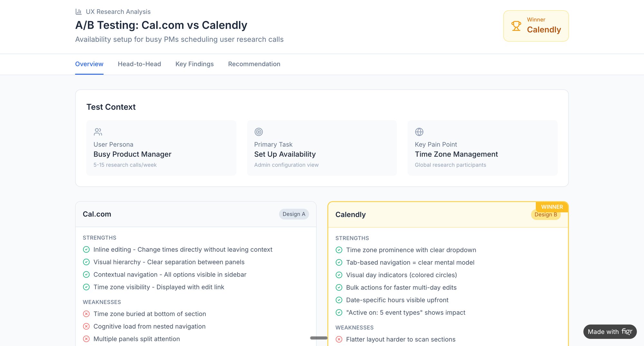Click the Winner Calendly badge
The image size is (644, 346).
536,26
